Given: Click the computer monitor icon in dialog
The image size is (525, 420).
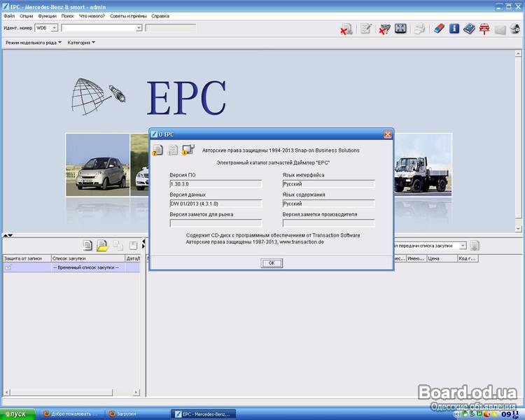Looking at the screenshot, I should 188,149.
